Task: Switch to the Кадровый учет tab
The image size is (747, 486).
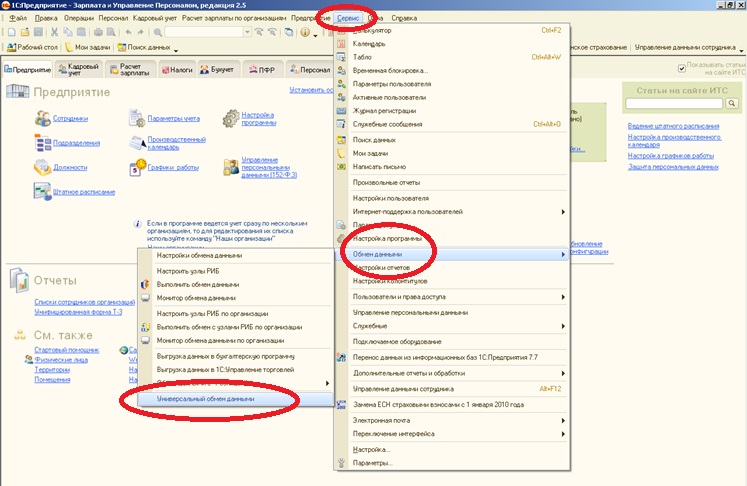Action: click(x=79, y=70)
